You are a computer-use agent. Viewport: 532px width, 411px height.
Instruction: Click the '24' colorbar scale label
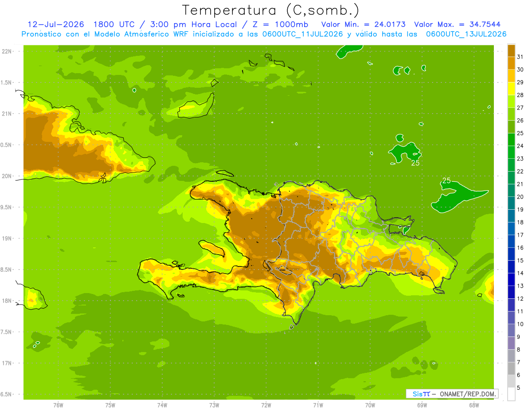pos(520,146)
